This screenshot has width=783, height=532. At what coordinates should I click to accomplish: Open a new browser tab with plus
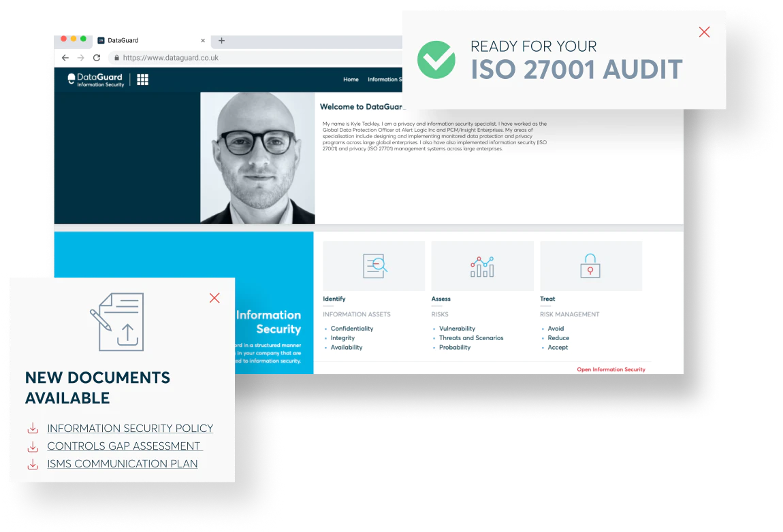coord(222,40)
